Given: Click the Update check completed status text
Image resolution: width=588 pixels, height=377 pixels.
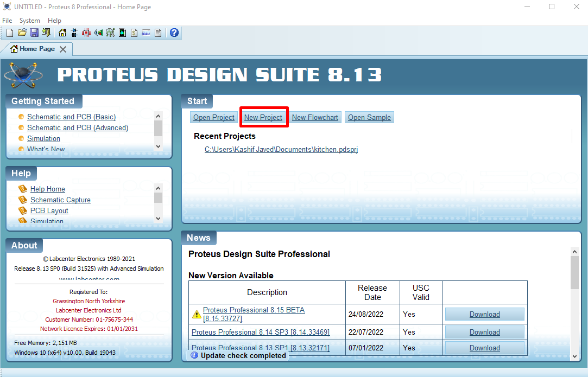Looking at the screenshot, I should click(x=243, y=356).
